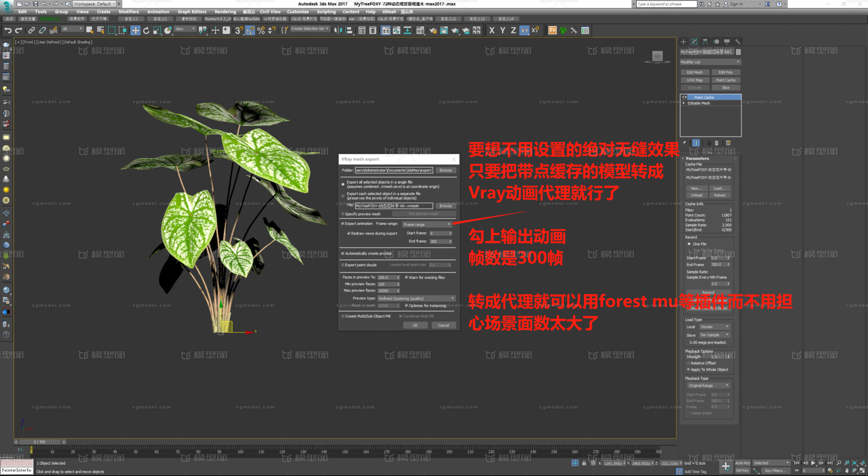Click Remove modifier trash icon

pos(717,143)
